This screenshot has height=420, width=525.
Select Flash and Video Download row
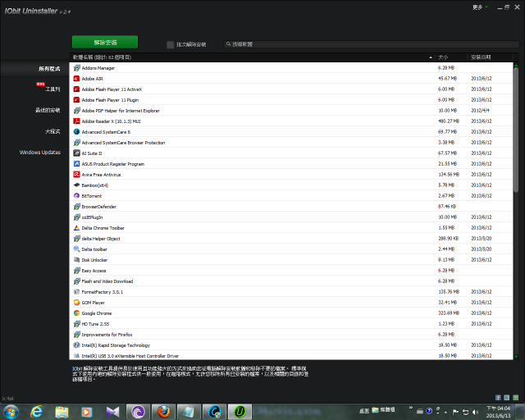291,281
